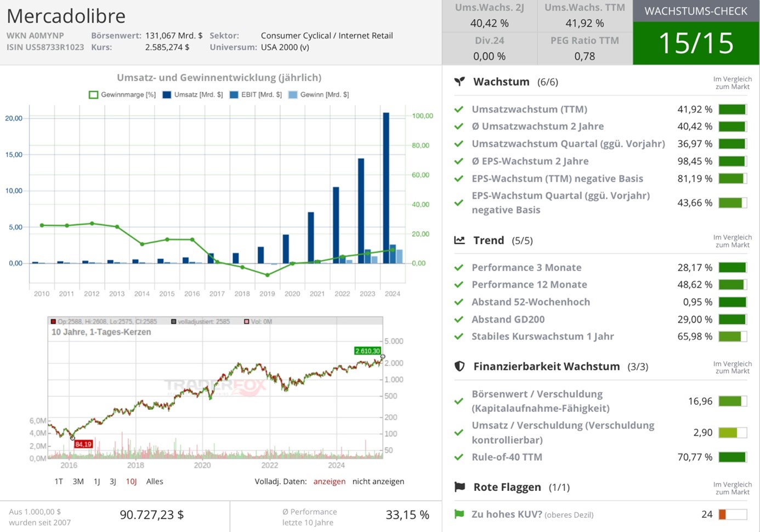Screen dimensions: 760x532
Task: Click the shield icon beside Finanzierbarkeit Wachstum
Action: click(x=460, y=366)
